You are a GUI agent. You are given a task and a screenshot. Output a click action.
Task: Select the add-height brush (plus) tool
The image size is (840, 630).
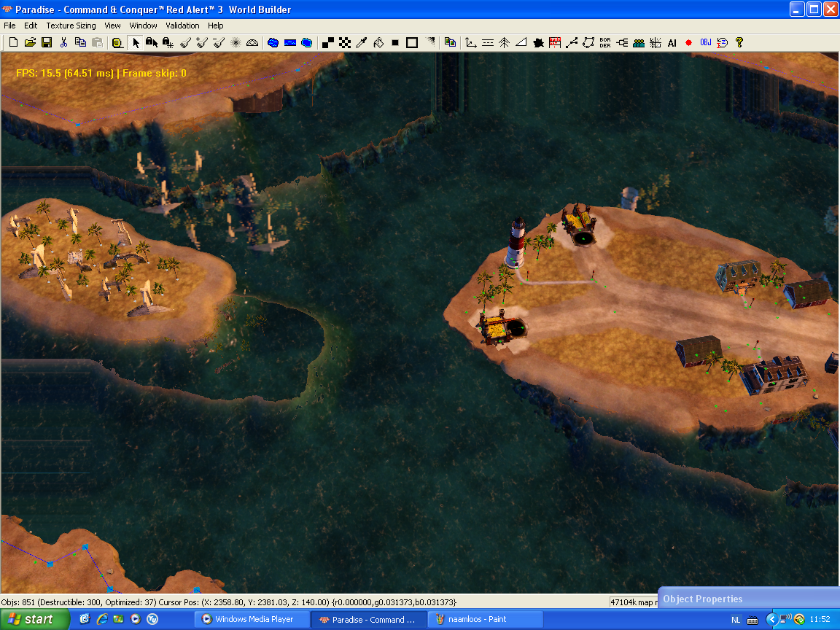202,42
